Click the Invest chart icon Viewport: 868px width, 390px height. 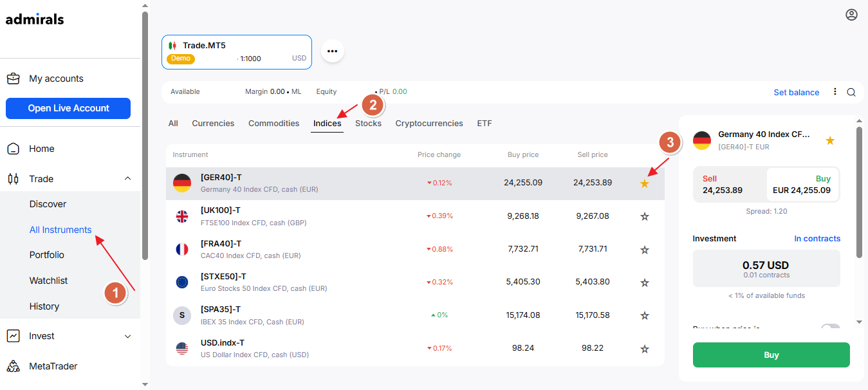[13, 336]
